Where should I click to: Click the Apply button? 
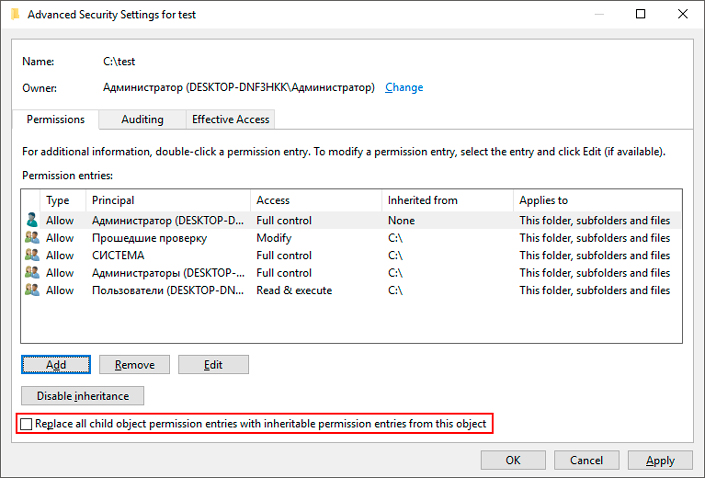660,460
